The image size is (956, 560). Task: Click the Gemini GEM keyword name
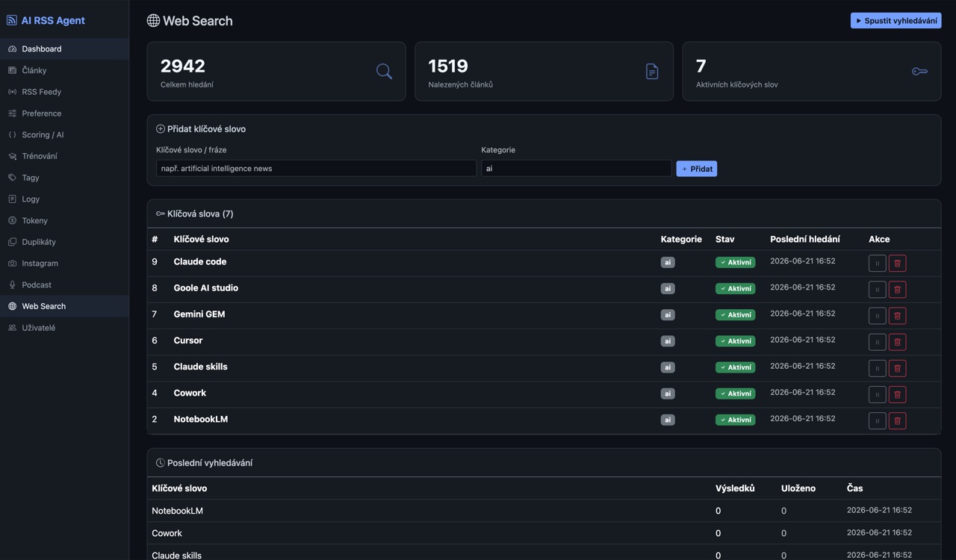click(199, 314)
